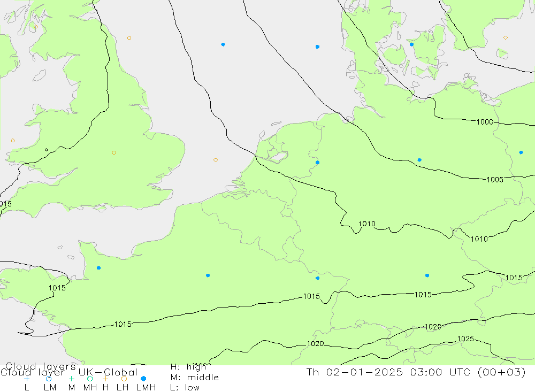
Task: Click the 1025 isobar pressure label
Action: click(x=466, y=339)
